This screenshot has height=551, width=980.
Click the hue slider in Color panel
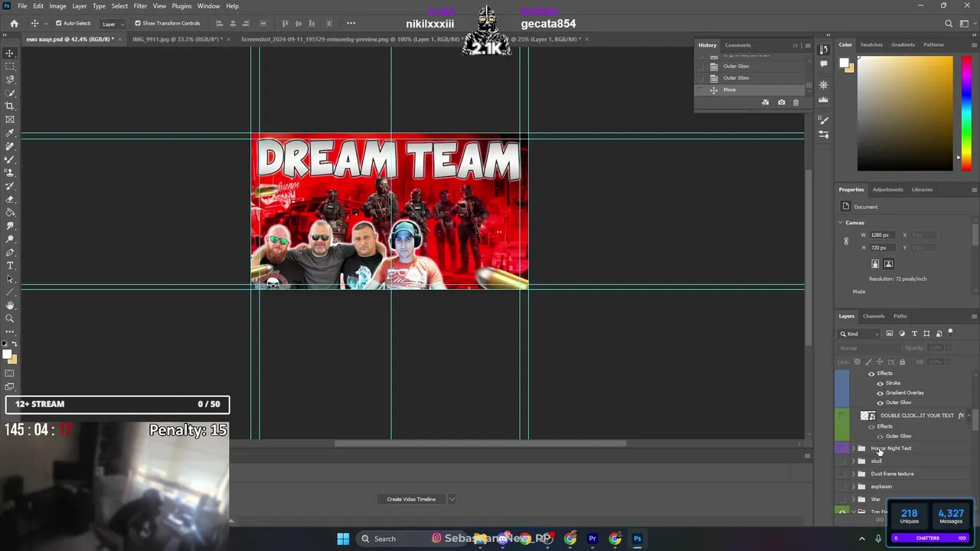tap(966, 112)
